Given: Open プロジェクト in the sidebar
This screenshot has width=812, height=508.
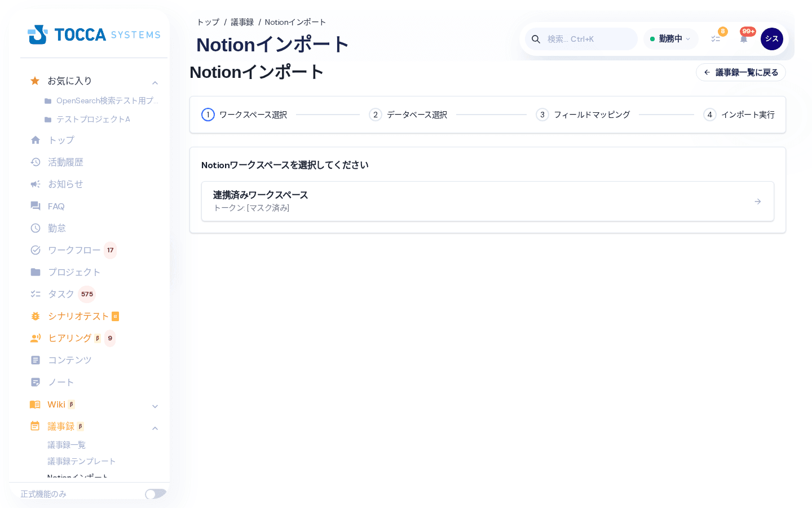Looking at the screenshot, I should tap(74, 272).
